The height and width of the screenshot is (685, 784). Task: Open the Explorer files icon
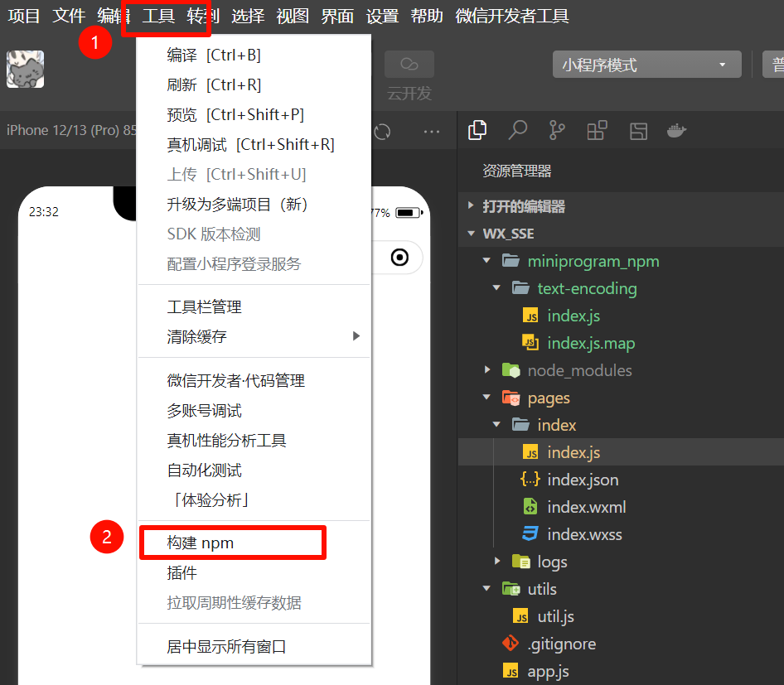tap(477, 130)
